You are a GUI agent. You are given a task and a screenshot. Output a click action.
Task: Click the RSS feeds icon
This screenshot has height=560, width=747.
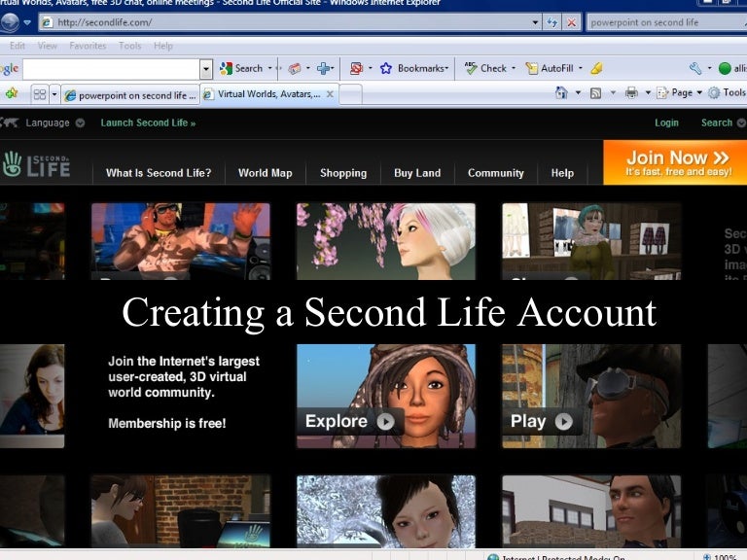(x=595, y=93)
